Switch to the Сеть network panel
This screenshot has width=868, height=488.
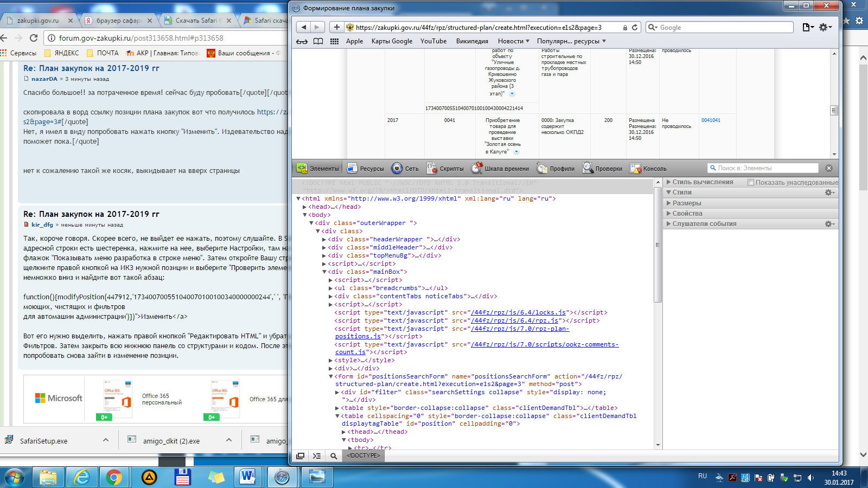coord(405,169)
